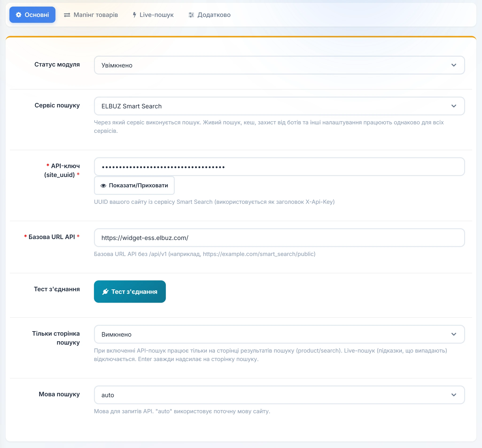This screenshot has height=448, width=482.
Task: Run the Тест з'єднання connection test
Action: [x=130, y=292]
